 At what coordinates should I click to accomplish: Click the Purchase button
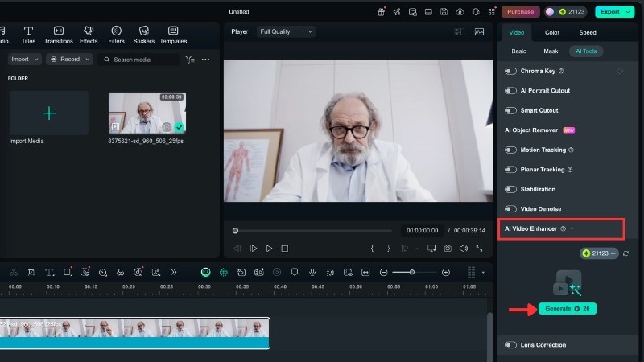520,12
